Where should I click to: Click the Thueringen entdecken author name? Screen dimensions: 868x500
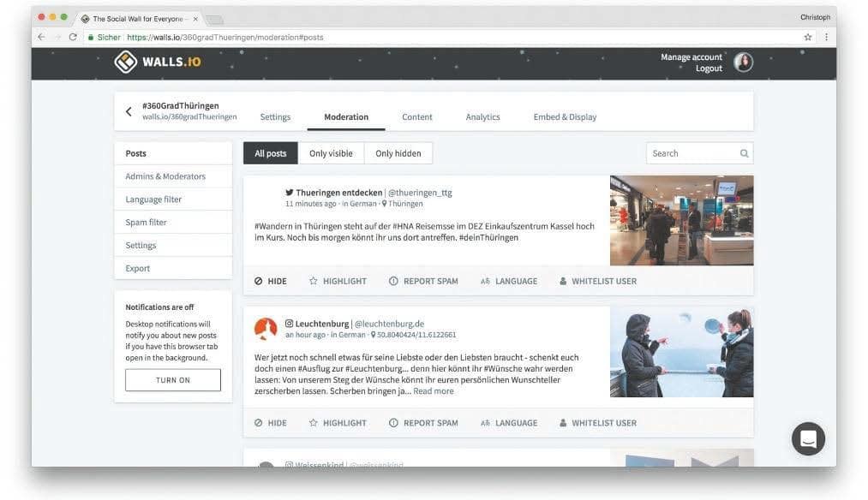(338, 193)
